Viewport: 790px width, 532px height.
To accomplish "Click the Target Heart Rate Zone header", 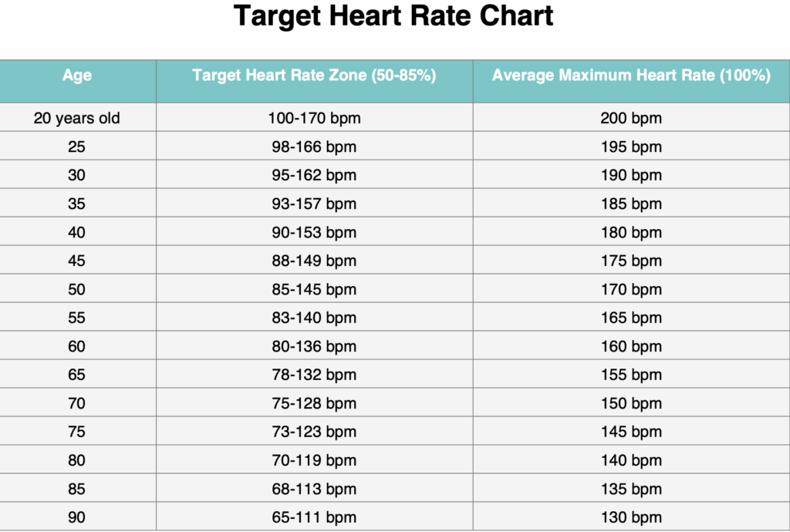I will [314, 75].
